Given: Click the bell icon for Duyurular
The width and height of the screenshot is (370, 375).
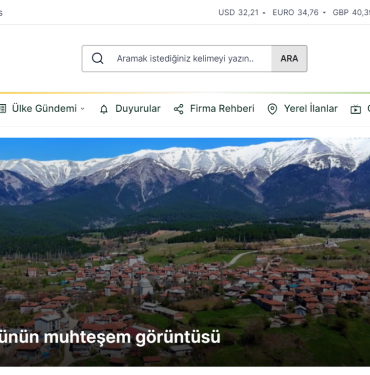Looking at the screenshot, I should click(104, 109).
